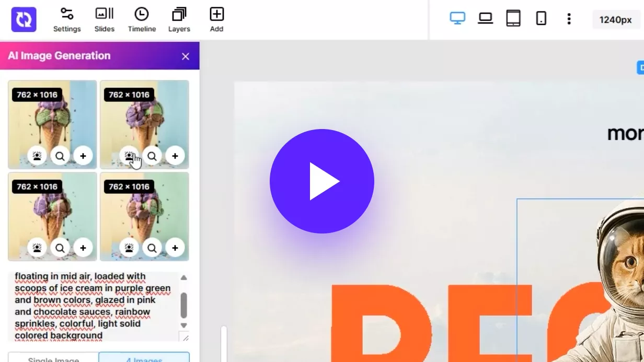Switch to mobile phone device view
This screenshot has width=644, height=362.
click(541, 19)
